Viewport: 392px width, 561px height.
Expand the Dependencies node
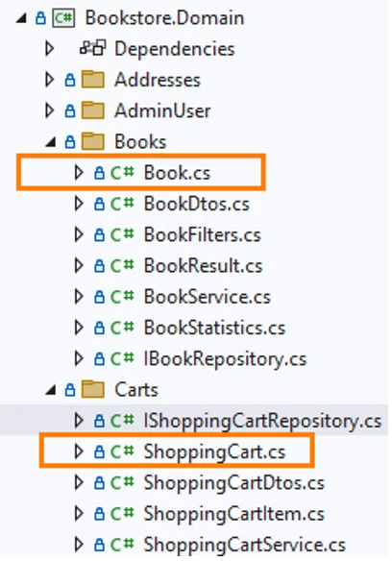(x=49, y=48)
